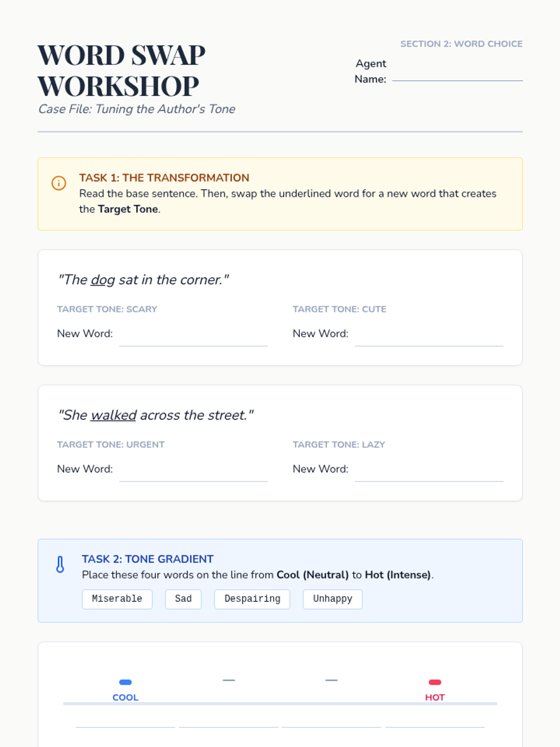Click the third gray tick on gradient line
This screenshot has width=560, height=747.
click(331, 680)
